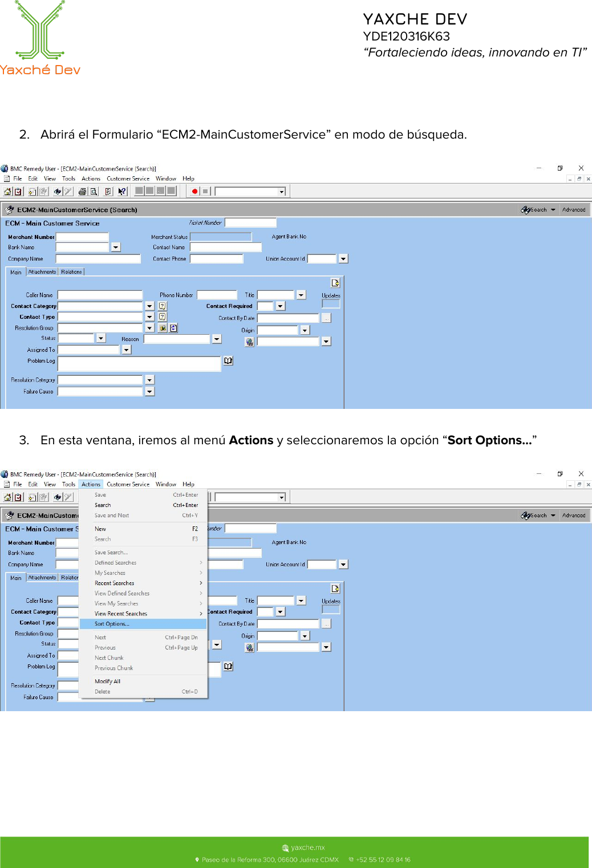Expand Assigned To dropdown in step 2 form
This screenshot has height=868, width=592.
click(x=127, y=350)
